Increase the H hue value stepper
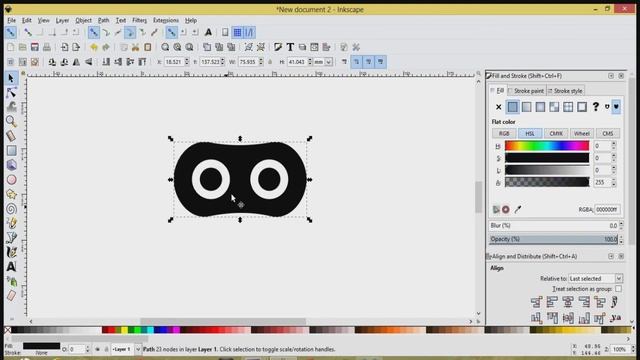The height and width of the screenshot is (360, 640). click(613, 143)
